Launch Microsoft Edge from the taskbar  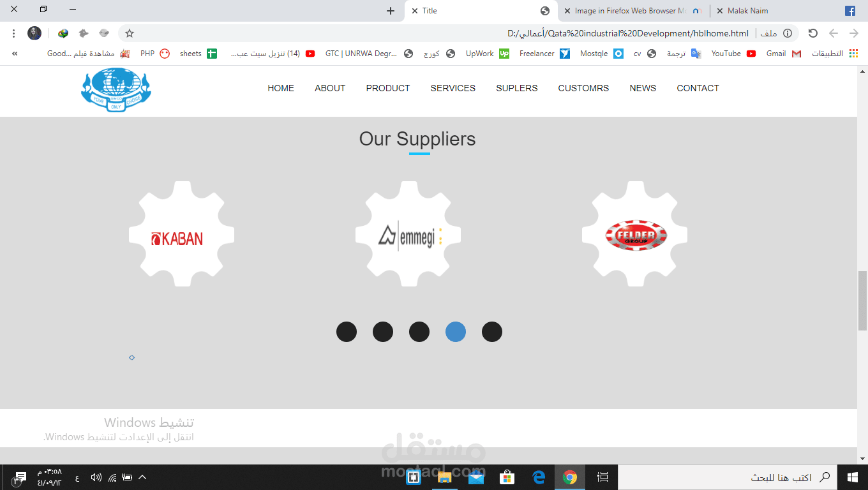(539, 477)
